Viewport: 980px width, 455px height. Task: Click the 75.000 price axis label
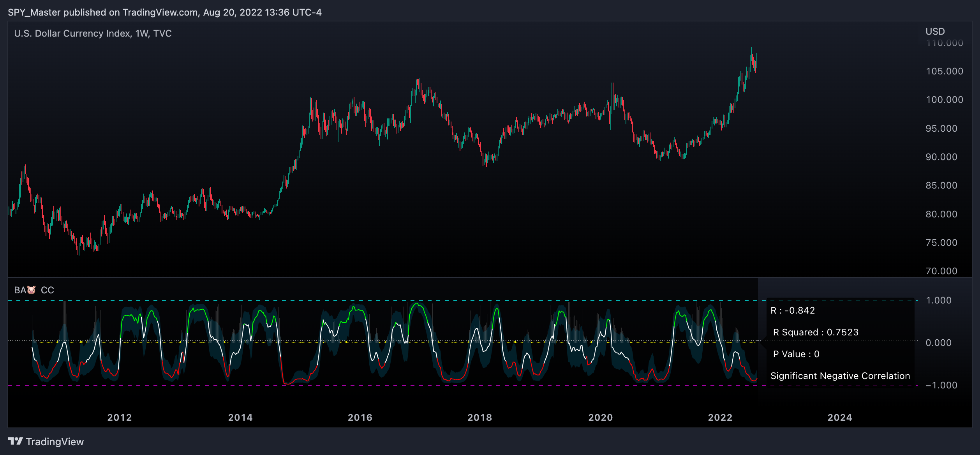pos(941,243)
